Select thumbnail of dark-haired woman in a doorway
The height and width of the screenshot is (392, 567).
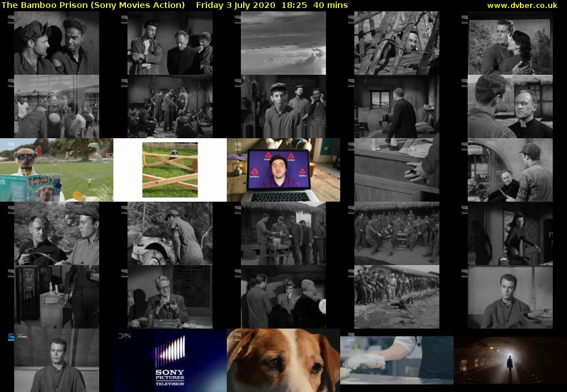click(x=510, y=233)
